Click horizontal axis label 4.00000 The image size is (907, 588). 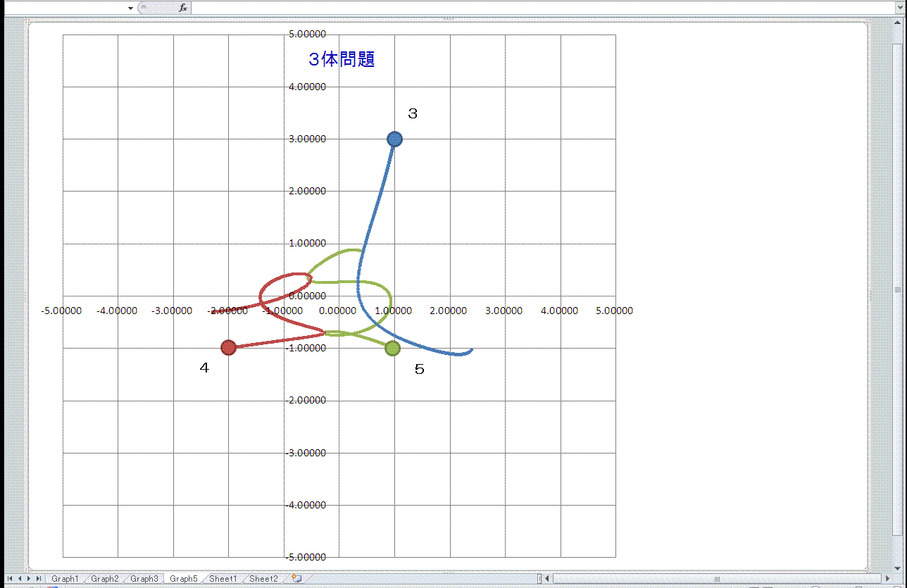(559, 311)
